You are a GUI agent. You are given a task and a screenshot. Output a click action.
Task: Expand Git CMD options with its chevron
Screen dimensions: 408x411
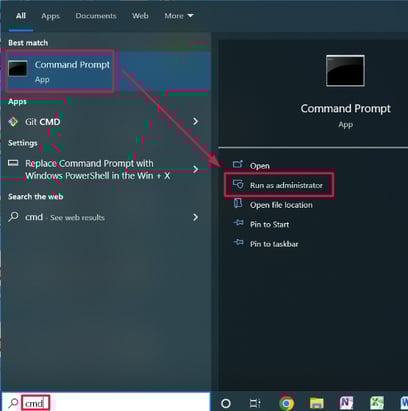click(196, 121)
